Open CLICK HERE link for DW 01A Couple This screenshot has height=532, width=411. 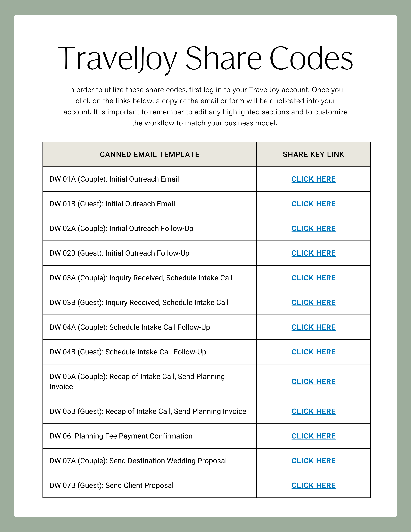coord(313,179)
